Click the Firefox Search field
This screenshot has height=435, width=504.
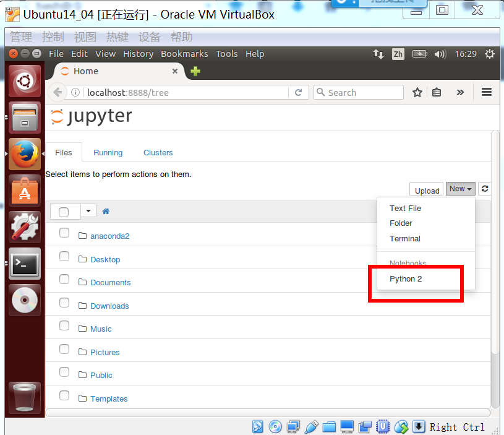[x=359, y=93]
